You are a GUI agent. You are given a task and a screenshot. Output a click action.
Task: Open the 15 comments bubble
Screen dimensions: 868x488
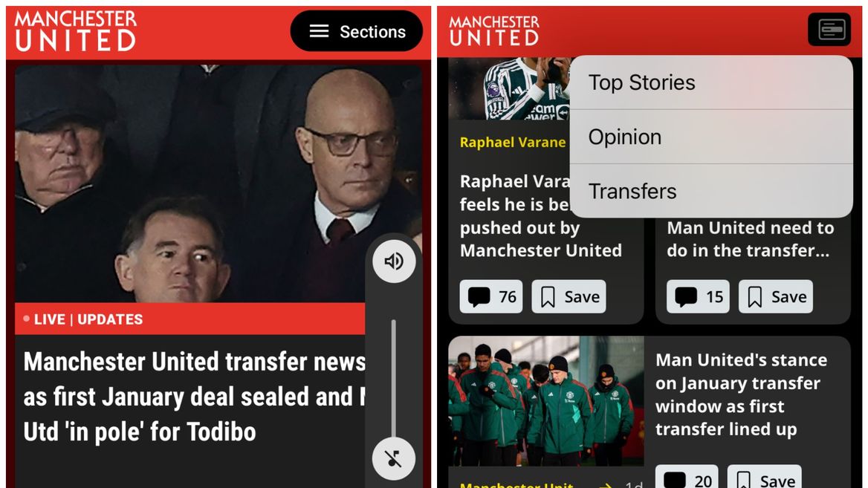pos(698,296)
